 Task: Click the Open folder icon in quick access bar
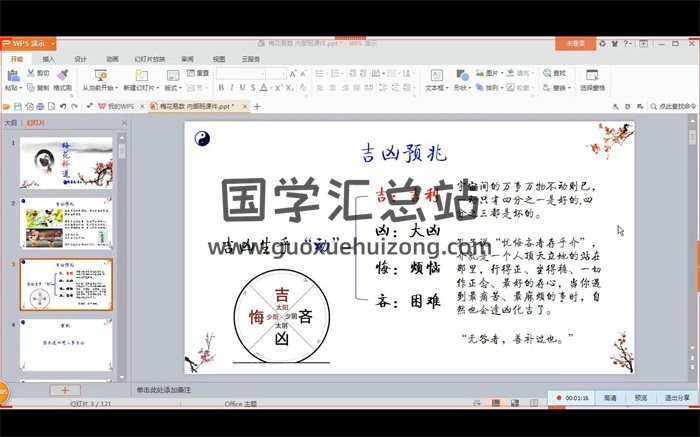[6, 106]
